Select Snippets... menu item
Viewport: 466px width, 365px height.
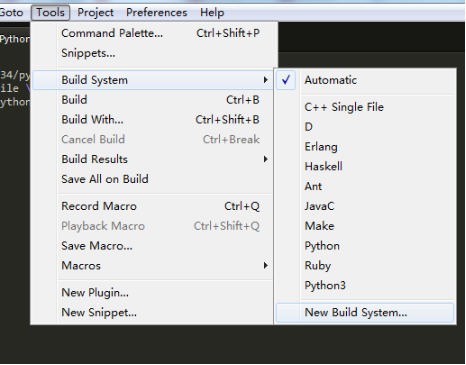[153, 53]
